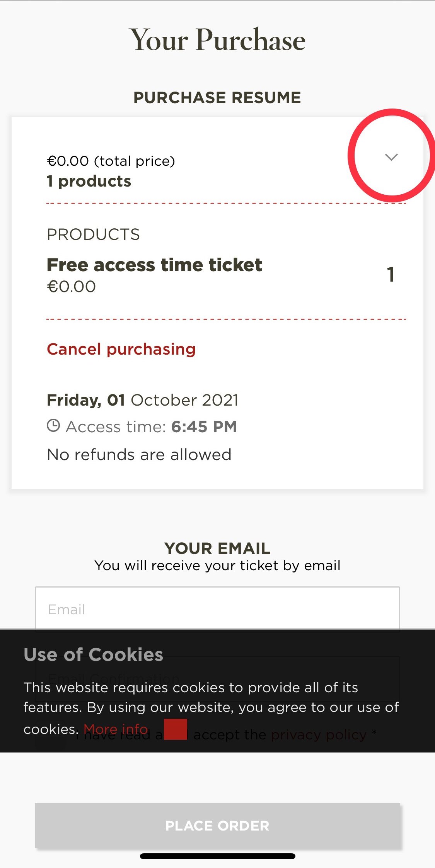The width and height of the screenshot is (435, 868).
Task: Click the YOUR EMAIL section heading
Action: [x=217, y=548]
